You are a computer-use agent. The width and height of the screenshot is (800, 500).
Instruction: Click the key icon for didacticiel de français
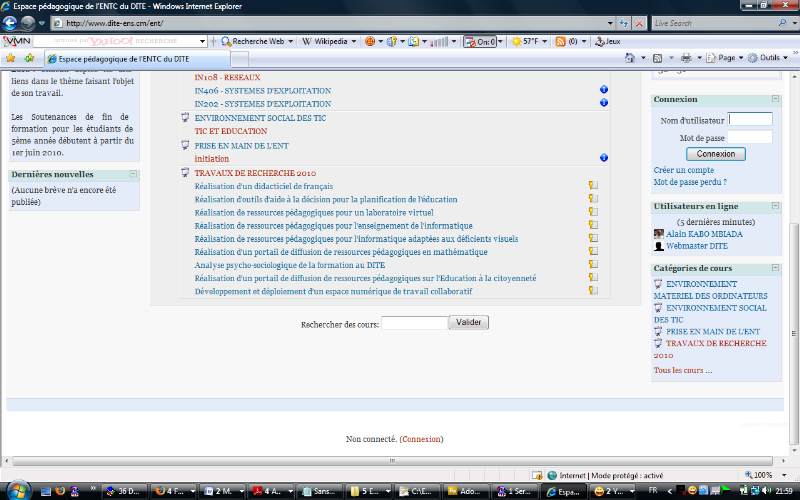pos(593,185)
